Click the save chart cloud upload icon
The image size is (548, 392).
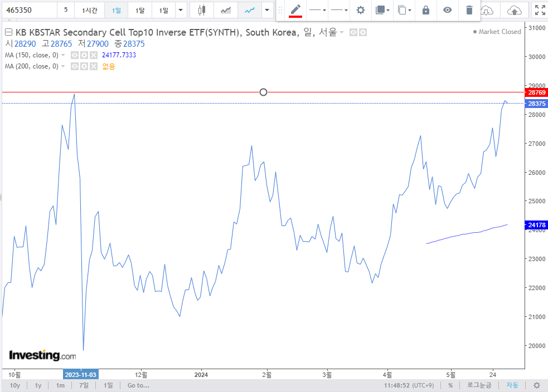point(514,11)
